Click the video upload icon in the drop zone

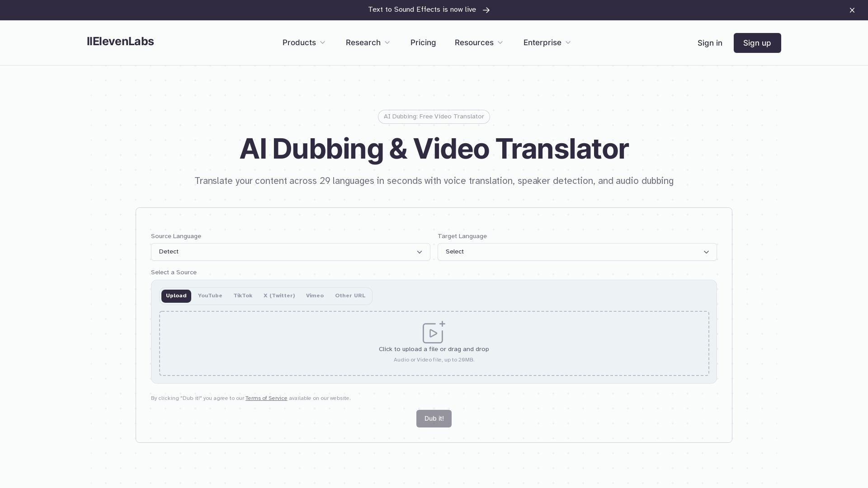[433, 333]
